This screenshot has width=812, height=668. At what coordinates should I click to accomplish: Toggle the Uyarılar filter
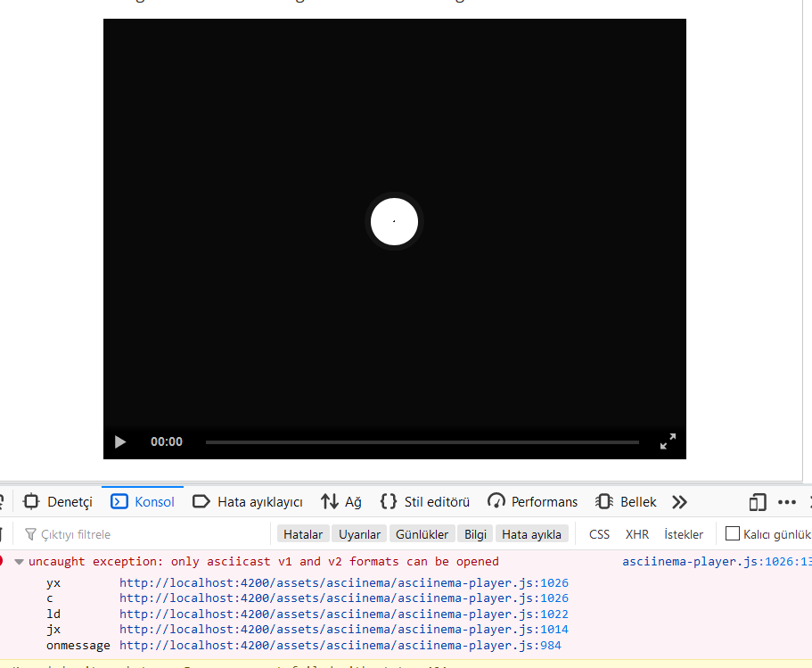click(359, 533)
